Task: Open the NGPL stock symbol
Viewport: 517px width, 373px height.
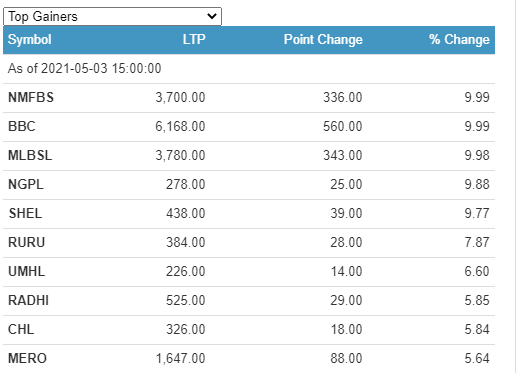Action: (26, 185)
